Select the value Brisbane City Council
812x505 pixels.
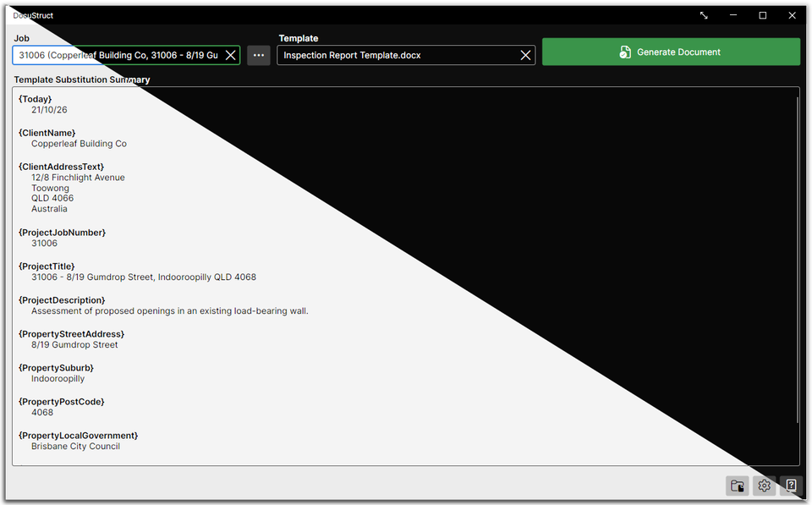point(75,446)
